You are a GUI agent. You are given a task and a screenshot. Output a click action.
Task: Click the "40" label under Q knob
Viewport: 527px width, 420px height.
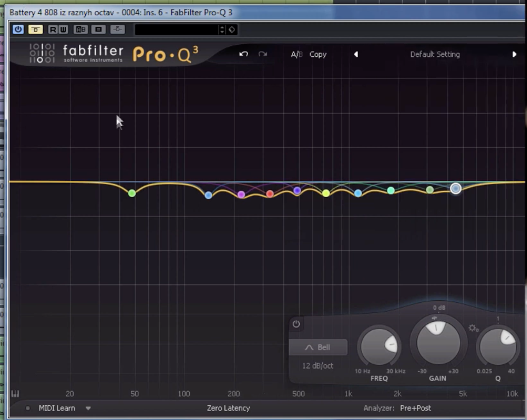tap(511, 371)
